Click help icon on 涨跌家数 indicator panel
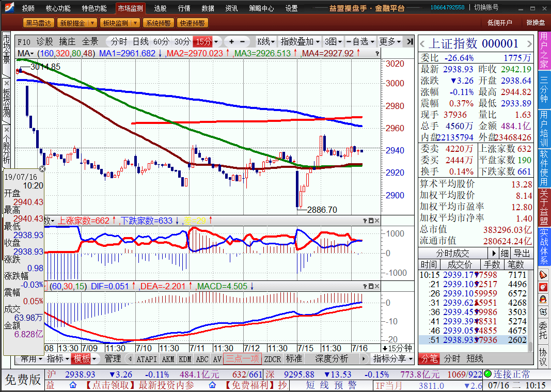The height and width of the screenshot is (392, 551). click(365, 221)
